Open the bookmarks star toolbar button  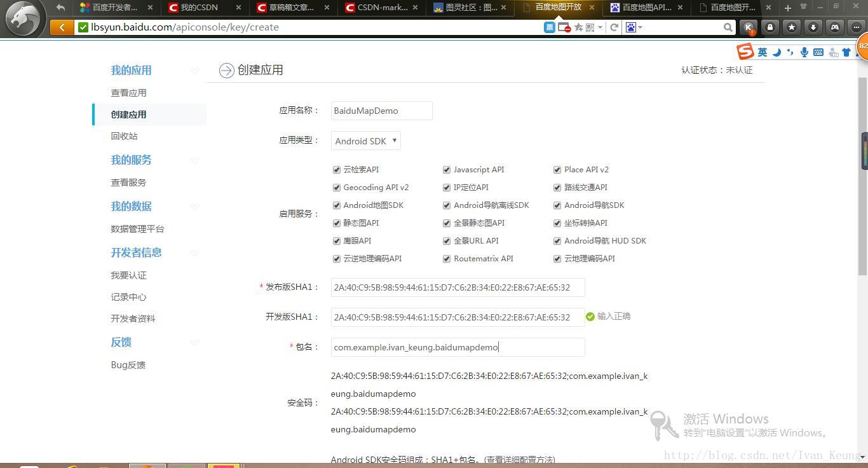tap(792, 27)
